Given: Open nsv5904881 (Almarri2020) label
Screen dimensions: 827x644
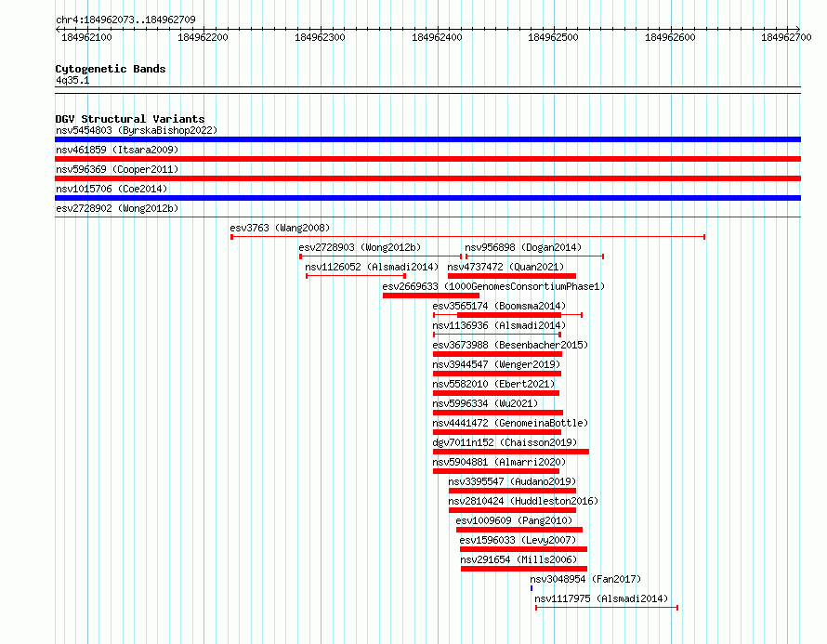Looking at the screenshot, I should point(499,462).
